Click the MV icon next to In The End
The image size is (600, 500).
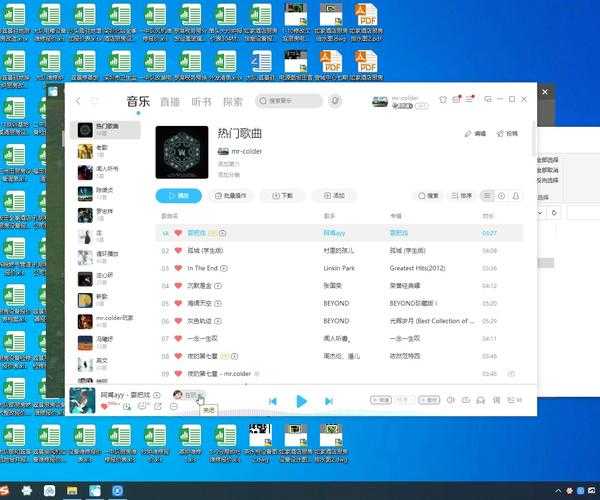point(224,268)
